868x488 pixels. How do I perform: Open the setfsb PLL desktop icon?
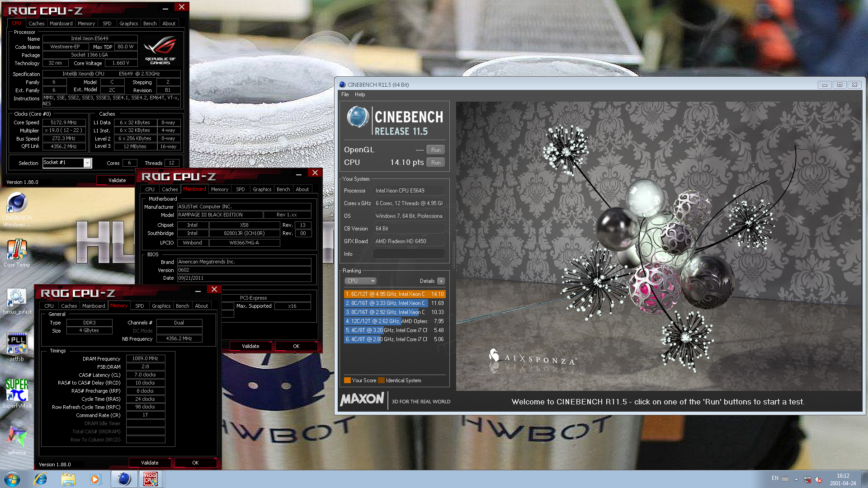pyautogui.click(x=17, y=347)
